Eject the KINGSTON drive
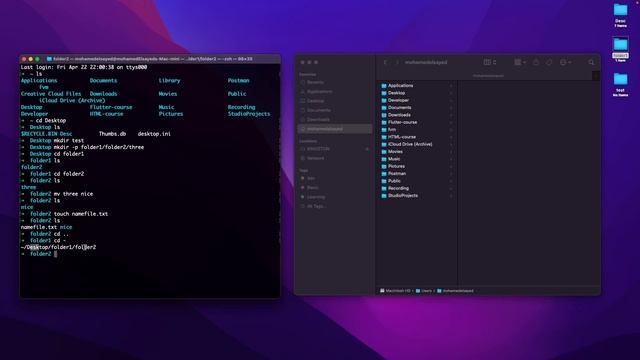Viewport: 640px width, 360px height. point(367,149)
